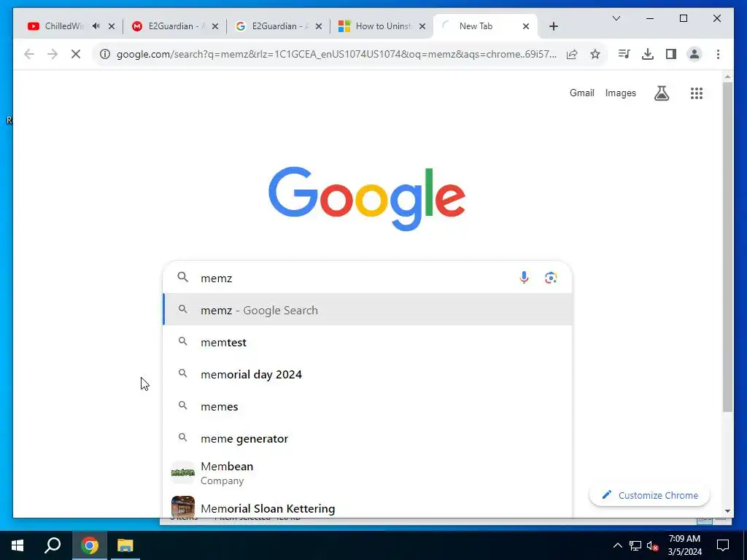
Task: Search by image with Lens icon
Action: click(551, 278)
